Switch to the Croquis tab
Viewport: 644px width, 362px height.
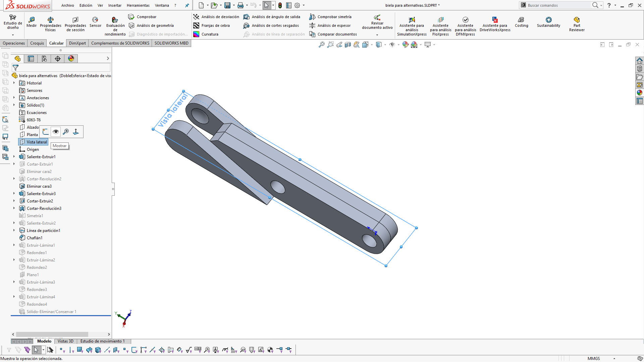[37, 43]
